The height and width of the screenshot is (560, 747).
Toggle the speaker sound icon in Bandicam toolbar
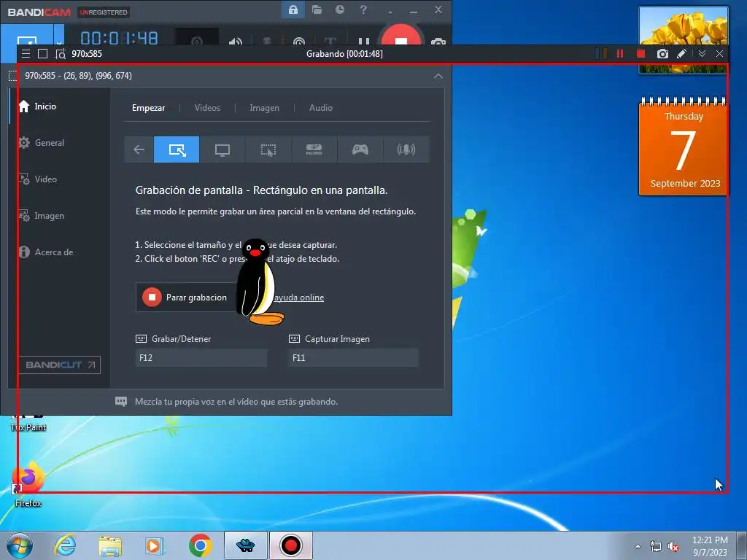[x=236, y=42]
